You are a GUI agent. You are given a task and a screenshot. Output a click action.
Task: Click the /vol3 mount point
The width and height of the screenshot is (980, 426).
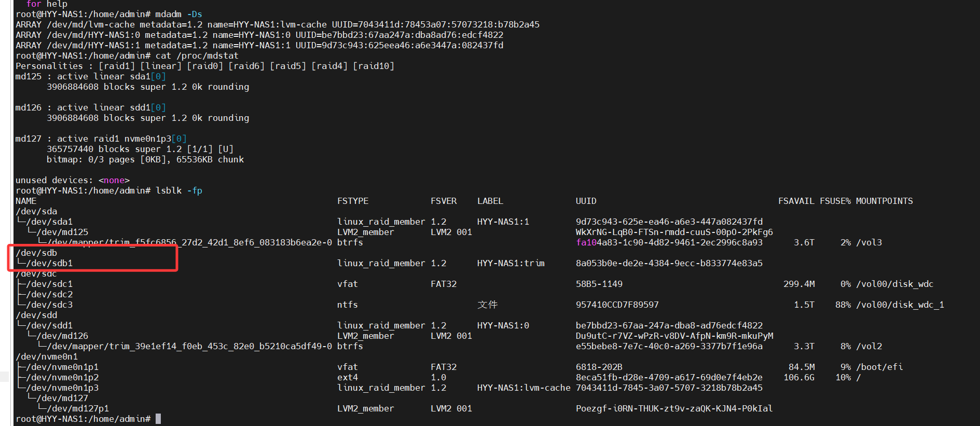(869, 242)
